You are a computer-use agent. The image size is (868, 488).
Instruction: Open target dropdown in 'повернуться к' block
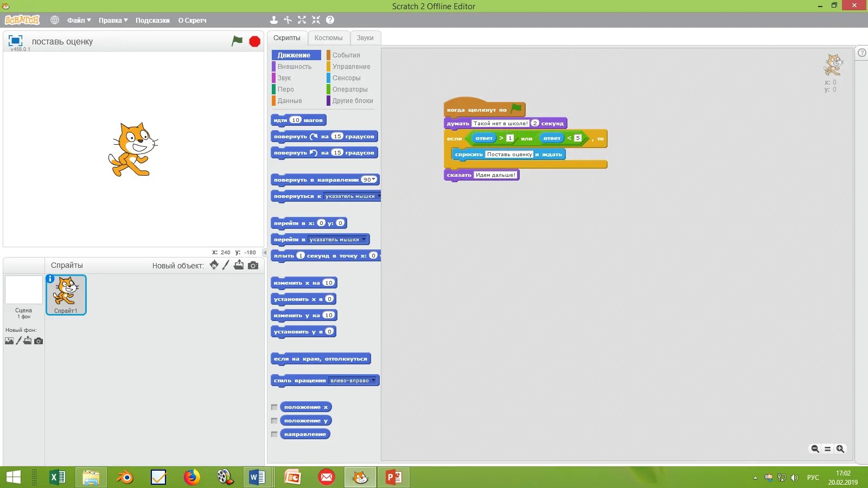(x=352, y=196)
